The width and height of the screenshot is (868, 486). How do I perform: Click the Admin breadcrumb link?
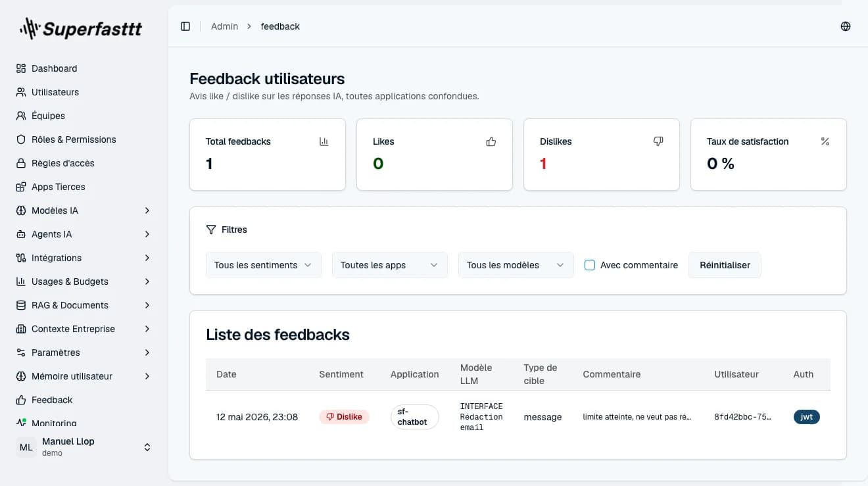tap(224, 26)
